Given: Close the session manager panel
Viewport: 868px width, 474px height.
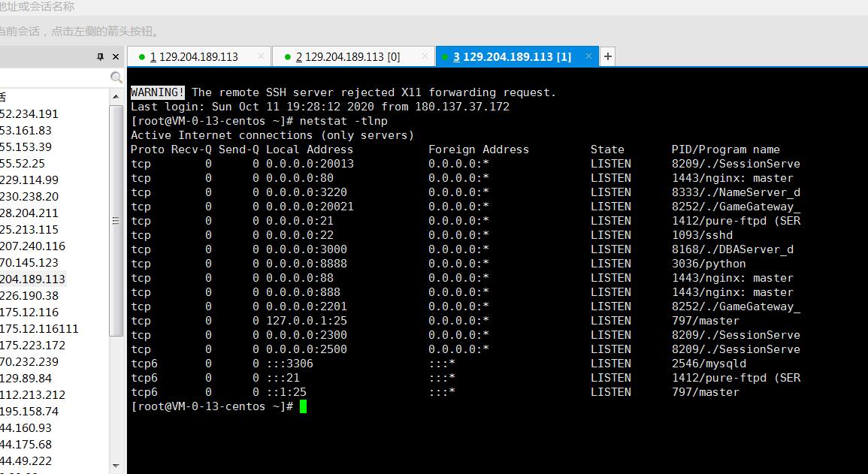Looking at the screenshot, I should pos(116,57).
